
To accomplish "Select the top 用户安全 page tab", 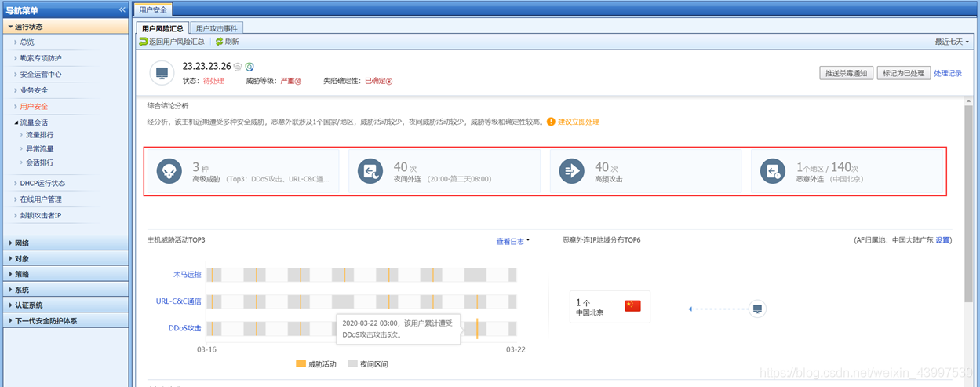I will tap(151, 9).
